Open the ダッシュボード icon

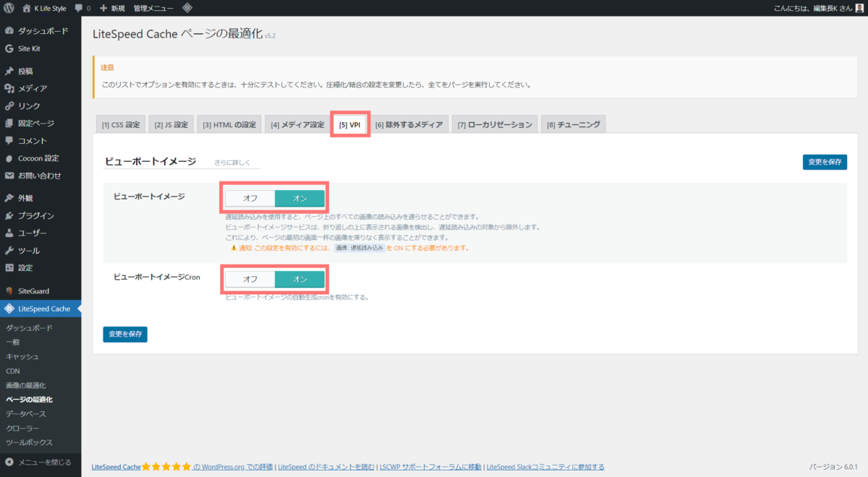pos(9,30)
